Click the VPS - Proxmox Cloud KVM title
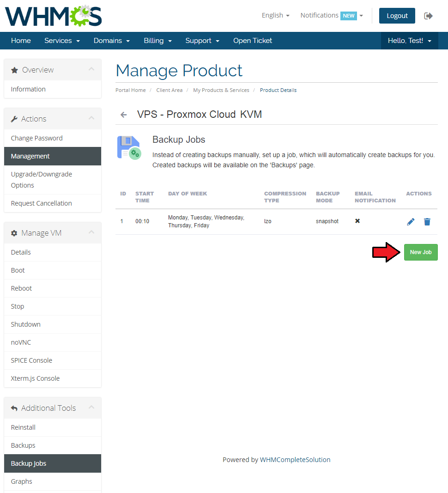The height and width of the screenshot is (493, 448). (200, 115)
